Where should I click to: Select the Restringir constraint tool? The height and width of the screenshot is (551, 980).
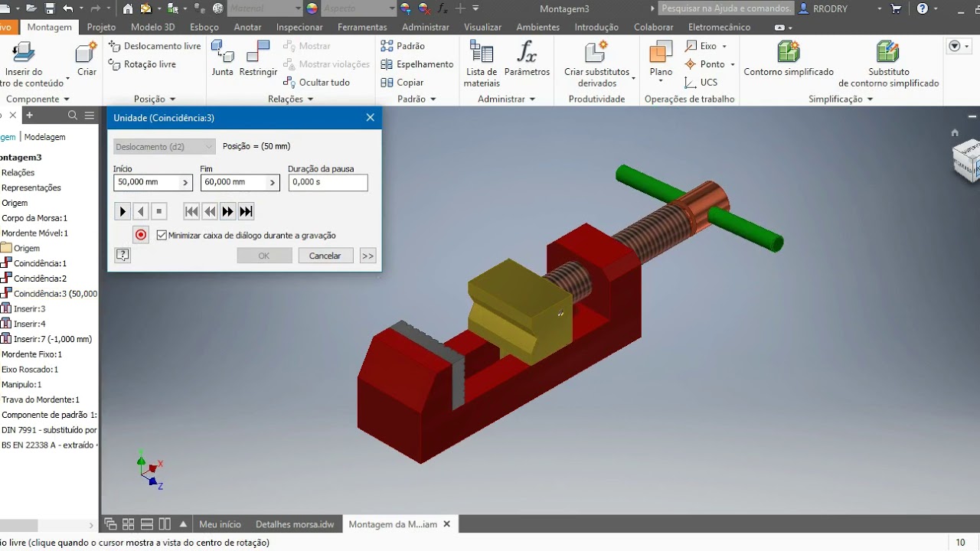[258, 58]
